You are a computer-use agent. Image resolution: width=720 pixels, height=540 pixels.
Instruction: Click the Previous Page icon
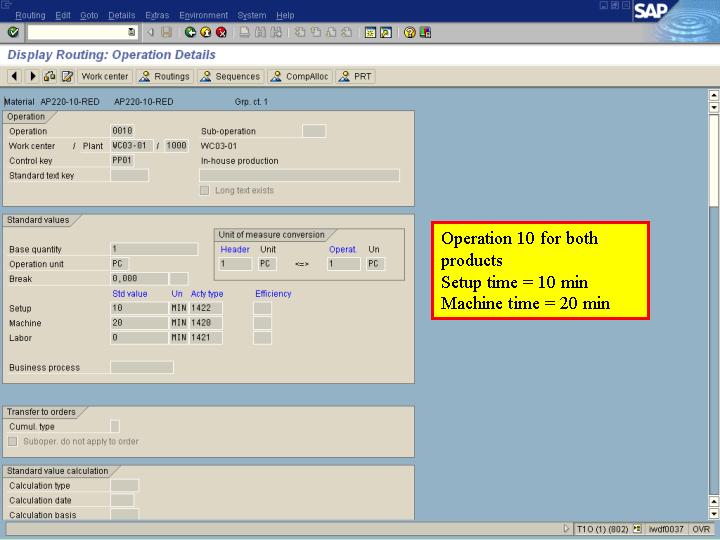316,32
